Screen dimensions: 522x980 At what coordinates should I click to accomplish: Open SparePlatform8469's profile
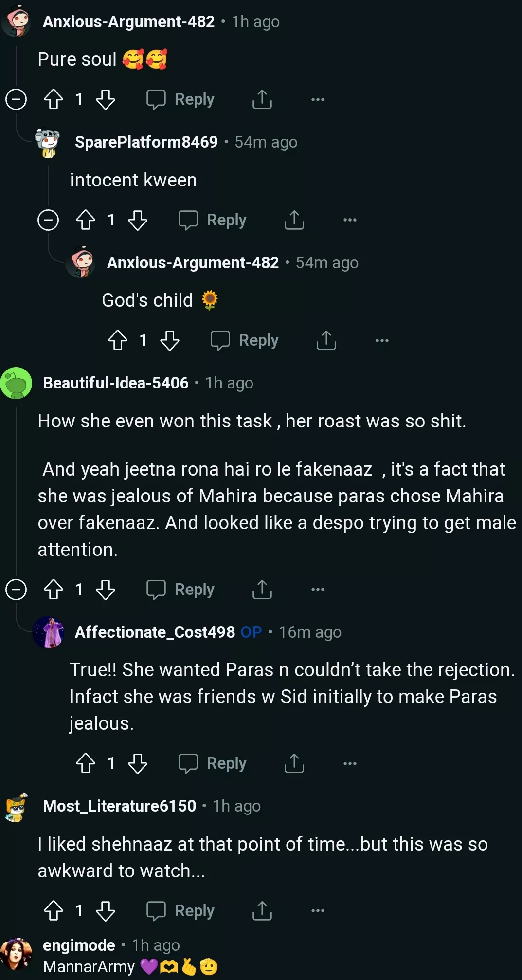(x=146, y=142)
